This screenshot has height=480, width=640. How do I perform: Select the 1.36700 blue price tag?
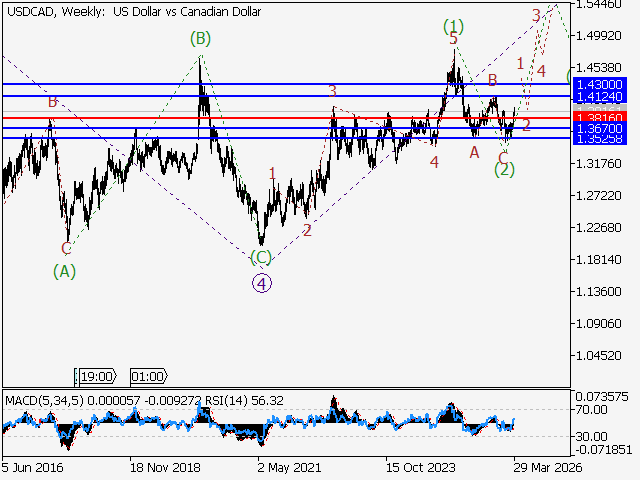pos(600,129)
